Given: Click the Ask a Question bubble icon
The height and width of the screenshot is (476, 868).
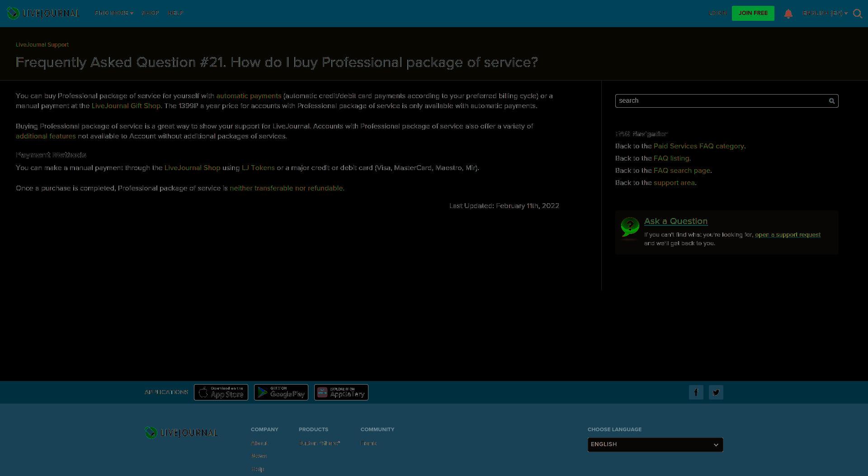Looking at the screenshot, I should [x=630, y=227].
